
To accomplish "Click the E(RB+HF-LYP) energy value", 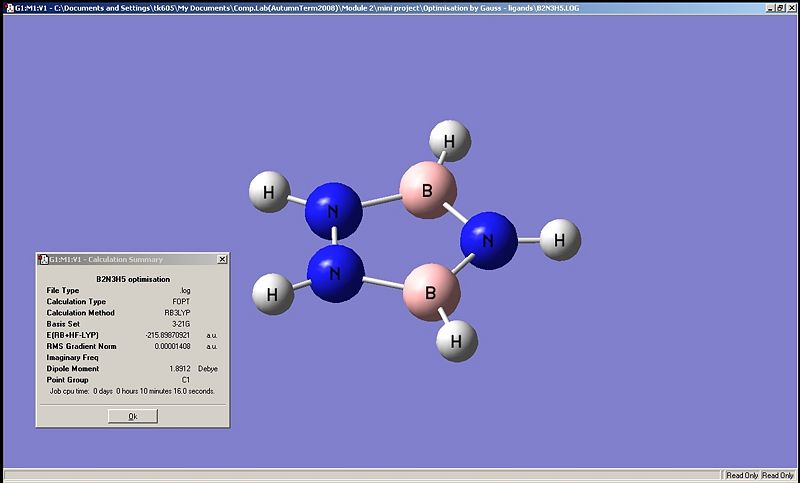I will click(168, 335).
